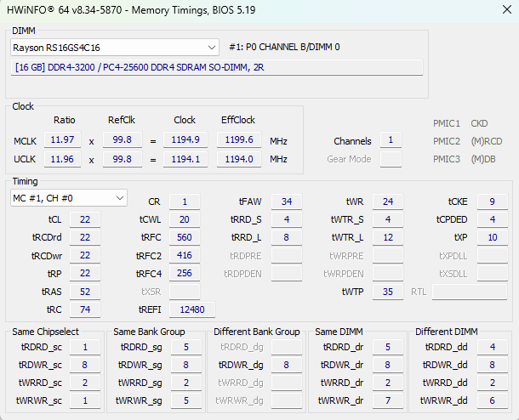Click the MCLK Ratio value 11.97

pos(62,140)
